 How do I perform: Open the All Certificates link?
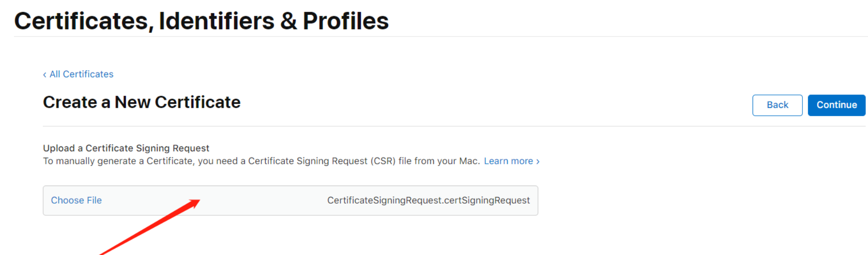(x=81, y=74)
